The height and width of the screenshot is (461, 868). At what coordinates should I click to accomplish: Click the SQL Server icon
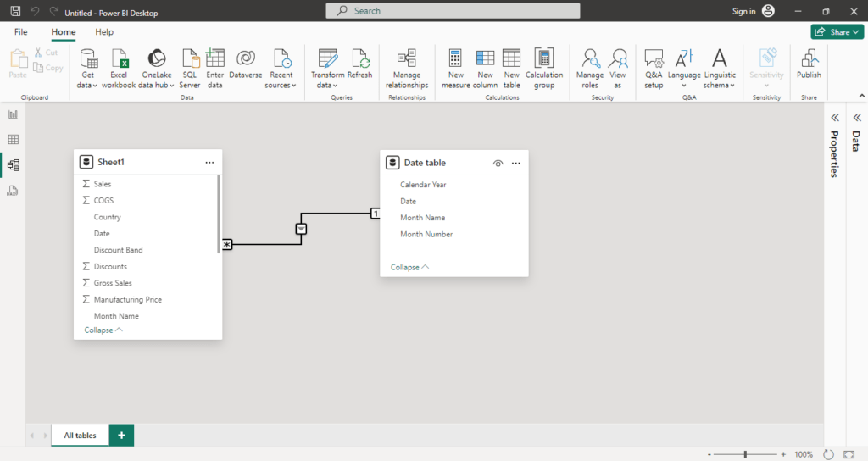coord(189,69)
